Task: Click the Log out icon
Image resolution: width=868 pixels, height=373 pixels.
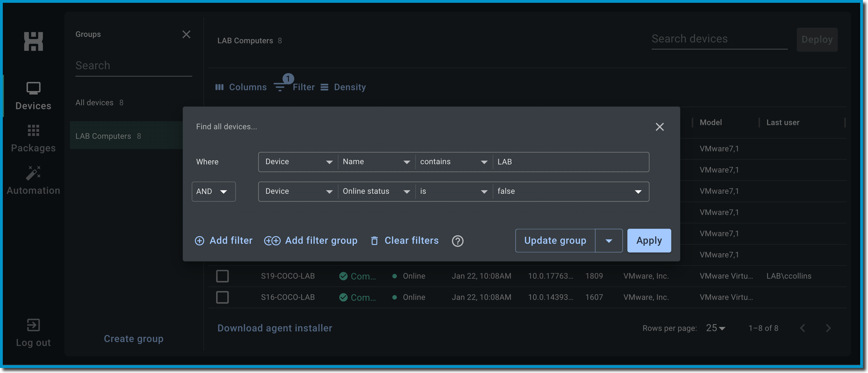Action: [33, 325]
